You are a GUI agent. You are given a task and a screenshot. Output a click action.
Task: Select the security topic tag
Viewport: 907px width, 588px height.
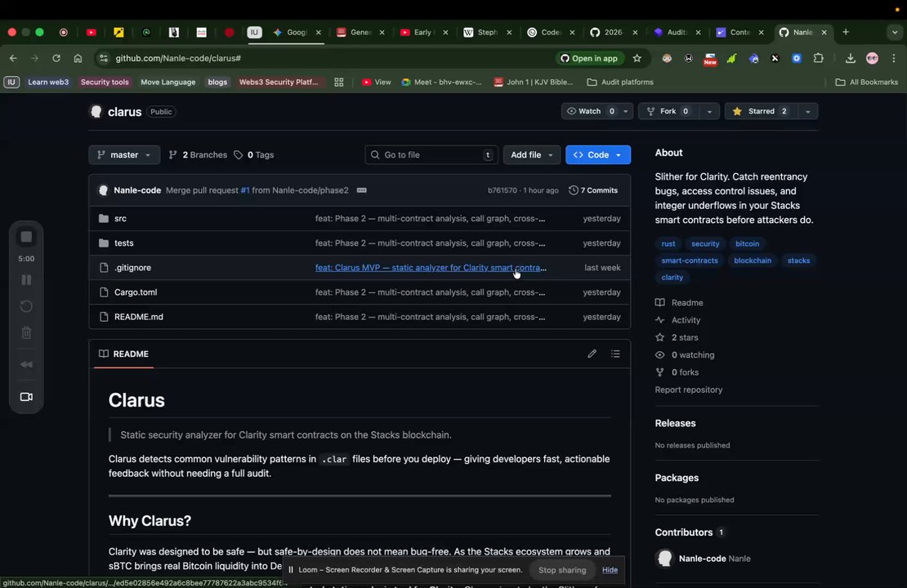705,244
